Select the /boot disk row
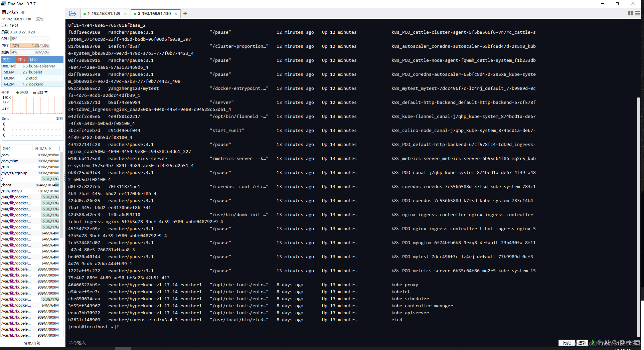Screen dimensions: 644x350 point(30,185)
